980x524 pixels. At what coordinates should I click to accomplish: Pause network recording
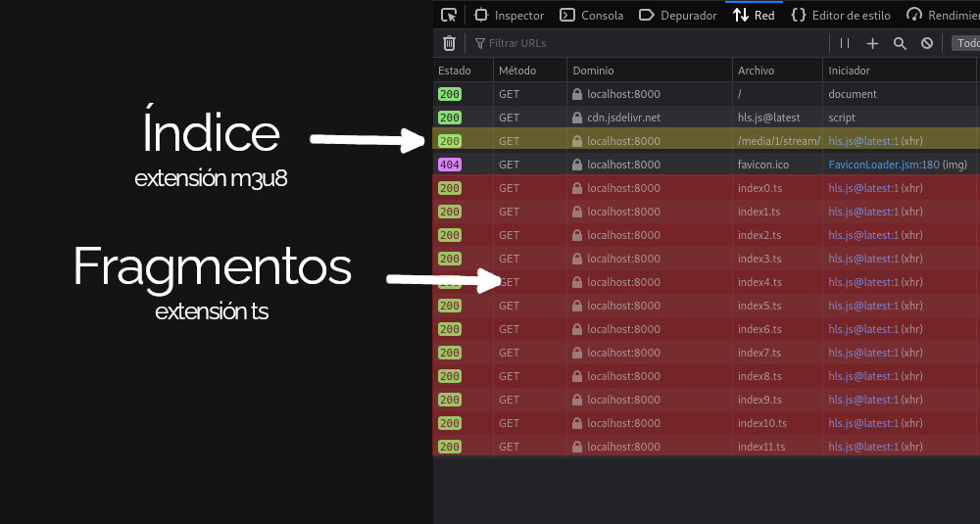845,43
